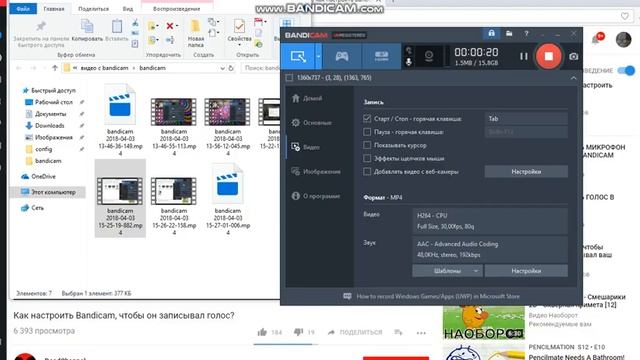The width and height of the screenshot is (640, 360).
Task: Select file bandicam 15-26-22-158.mp4
Action: (174, 206)
